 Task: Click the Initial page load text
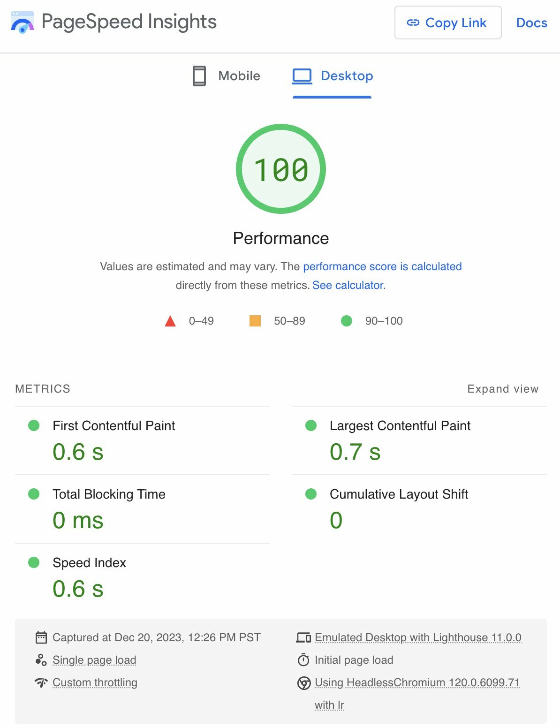(354, 660)
